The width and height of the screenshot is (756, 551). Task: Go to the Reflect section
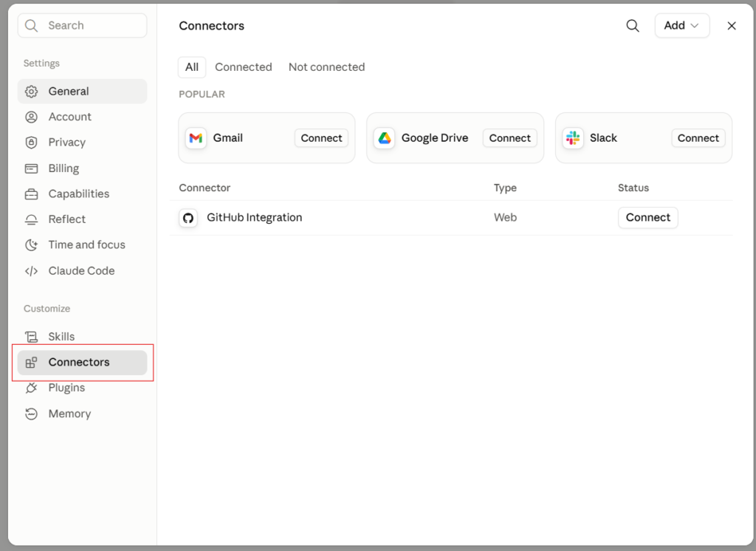coord(83,219)
